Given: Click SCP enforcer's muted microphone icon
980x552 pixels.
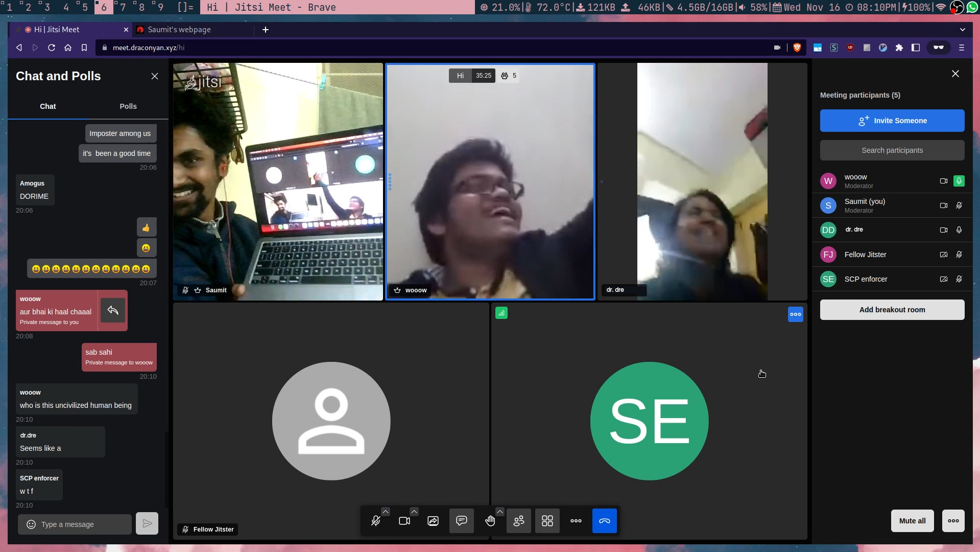Looking at the screenshot, I should (x=959, y=279).
